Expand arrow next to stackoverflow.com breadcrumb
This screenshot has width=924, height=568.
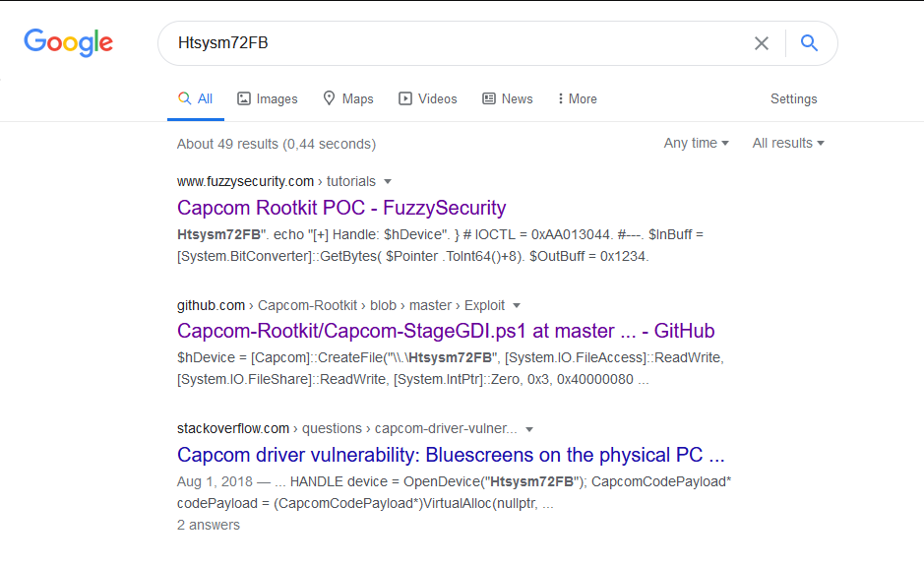click(x=529, y=429)
